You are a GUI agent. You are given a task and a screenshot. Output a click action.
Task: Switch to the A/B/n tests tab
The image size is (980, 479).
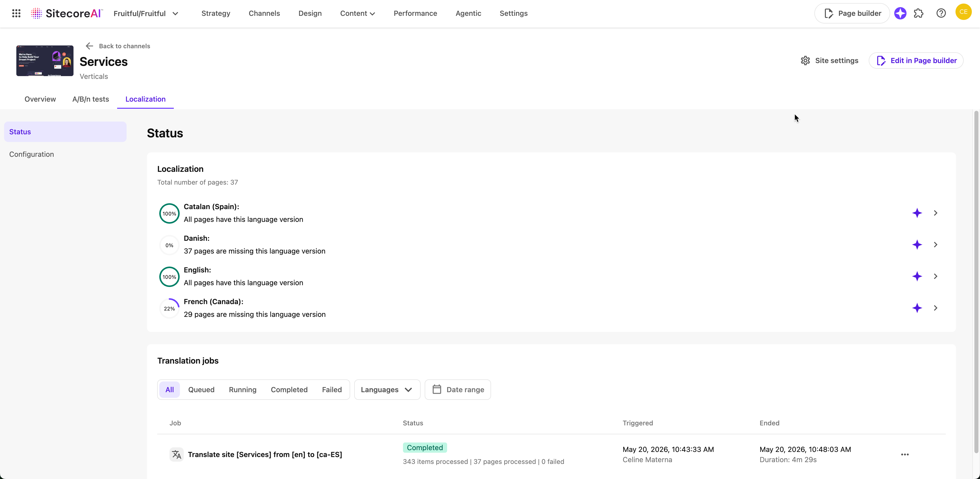91,99
